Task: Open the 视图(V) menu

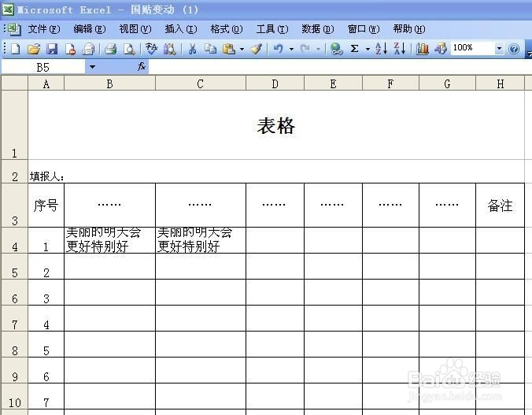Action: (135, 29)
